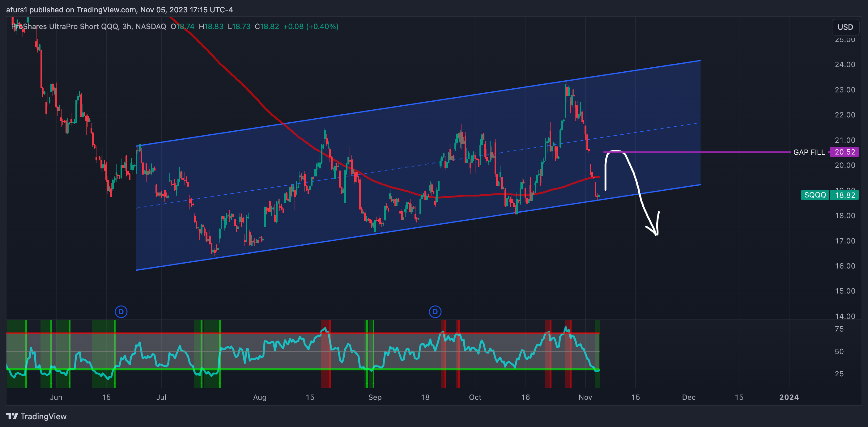Click the close value C18.82

coord(267,26)
